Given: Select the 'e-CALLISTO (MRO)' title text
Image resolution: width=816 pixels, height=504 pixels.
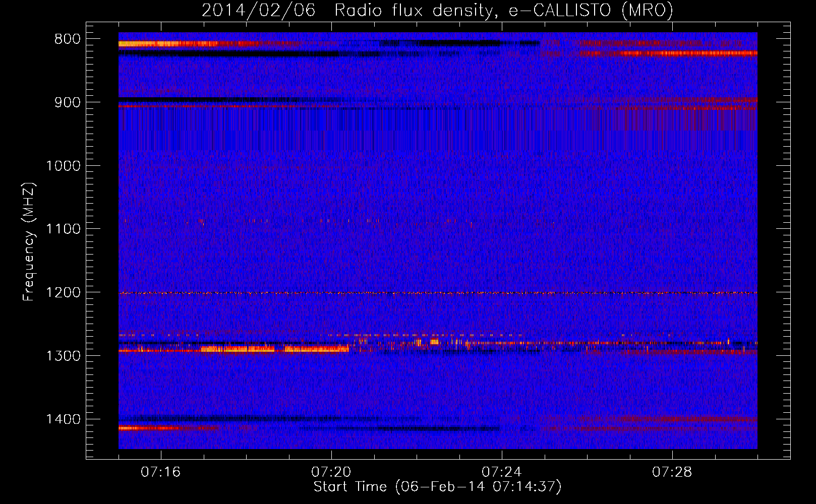Looking at the screenshot, I should (591, 11).
